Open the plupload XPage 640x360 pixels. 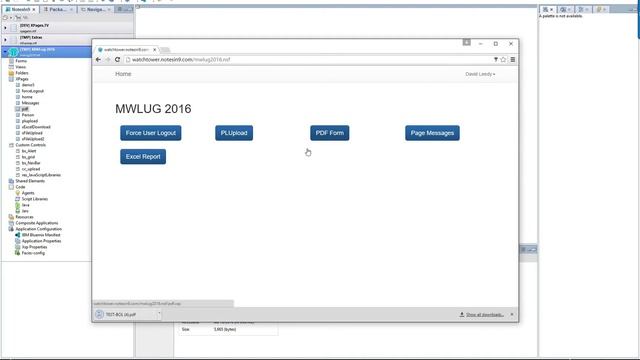(29, 121)
